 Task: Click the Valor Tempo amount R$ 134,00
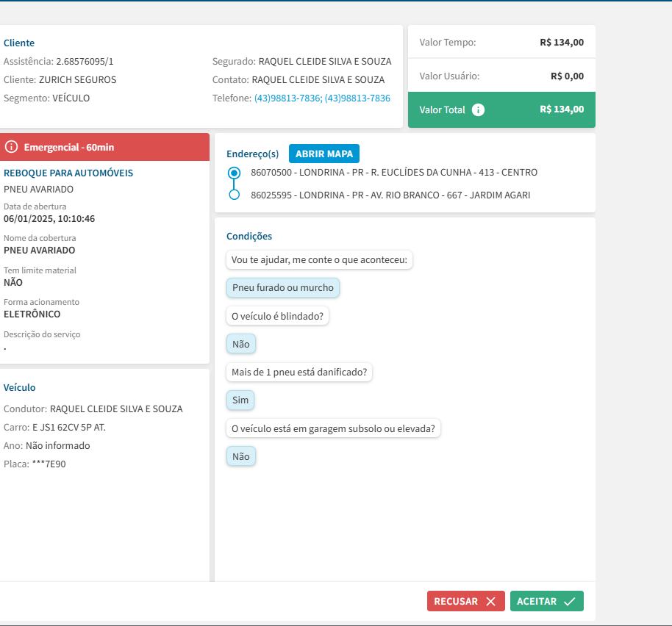562,43
